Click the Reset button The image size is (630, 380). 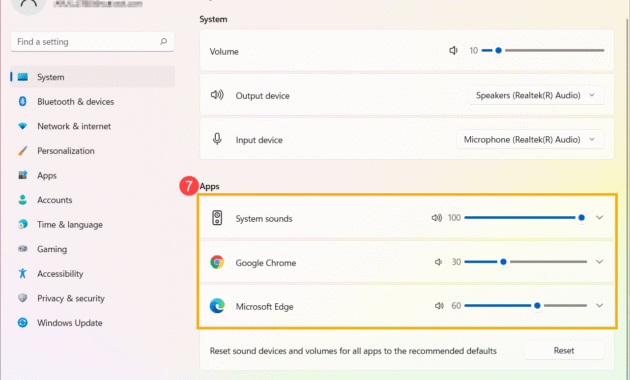click(564, 350)
